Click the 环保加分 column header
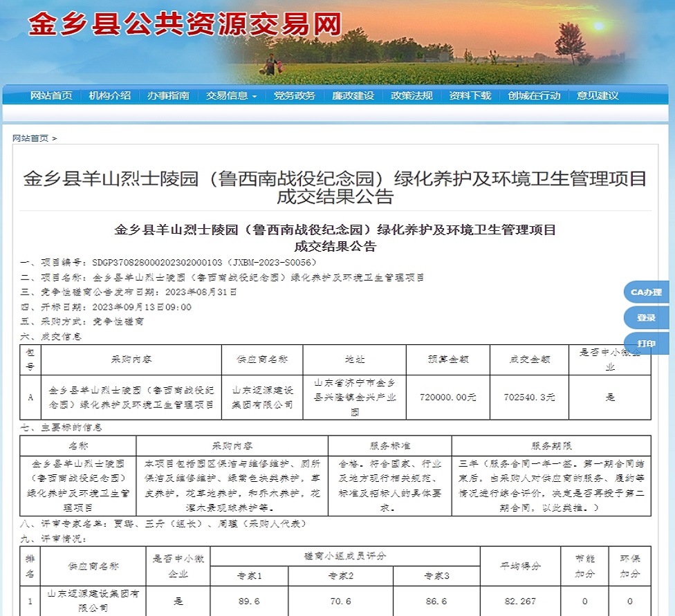The image size is (675, 616). click(630, 566)
